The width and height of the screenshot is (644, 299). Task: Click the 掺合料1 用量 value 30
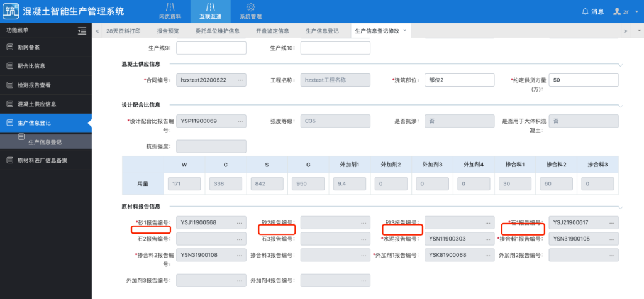pos(516,184)
